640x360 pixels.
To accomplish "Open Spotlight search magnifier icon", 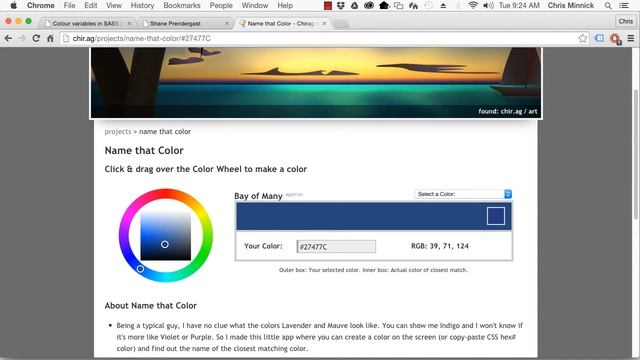I will [x=608, y=5].
